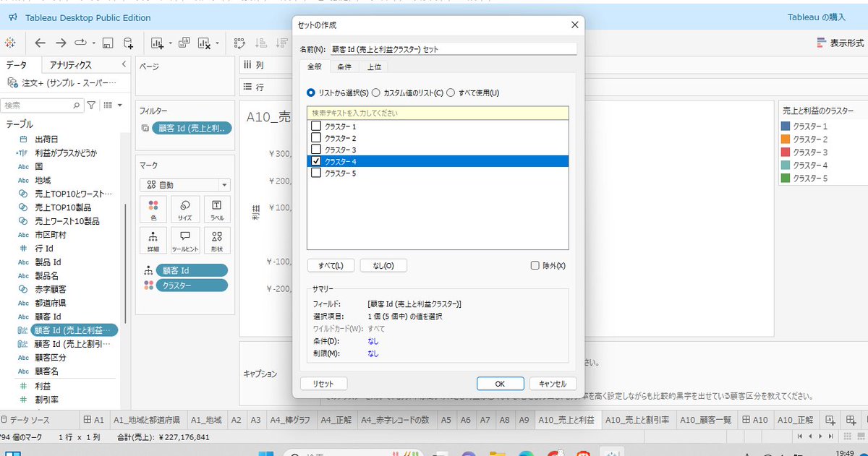Open the clear sheet dropdown arrow
Image resolution: width=868 pixels, height=456 pixels.
(218, 43)
